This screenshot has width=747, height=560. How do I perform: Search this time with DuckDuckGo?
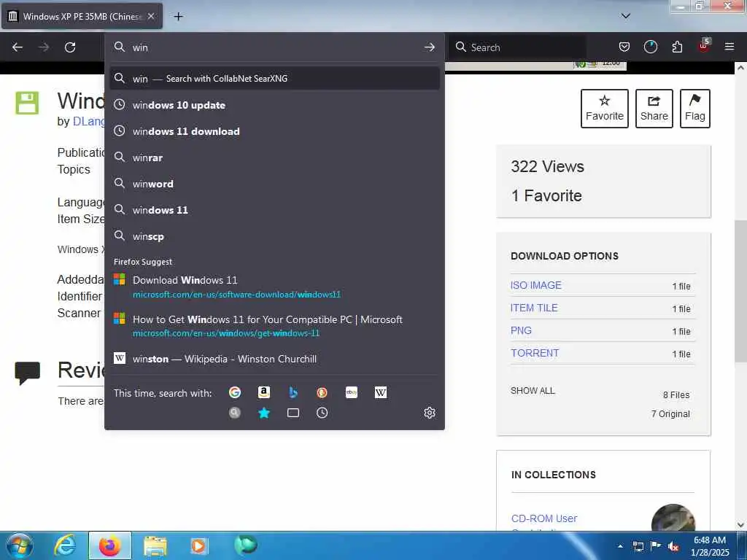(x=322, y=392)
